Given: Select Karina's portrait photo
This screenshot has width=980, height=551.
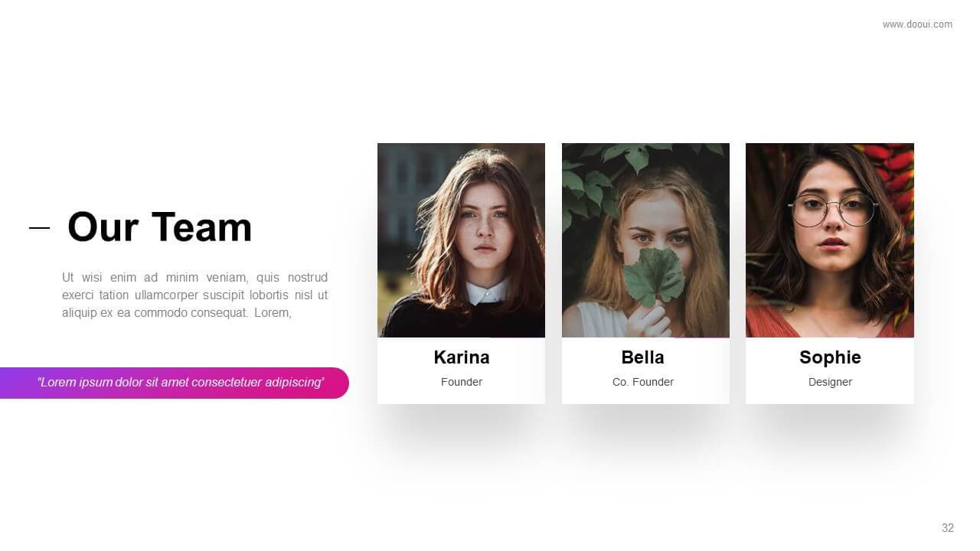Looking at the screenshot, I should pos(461,240).
